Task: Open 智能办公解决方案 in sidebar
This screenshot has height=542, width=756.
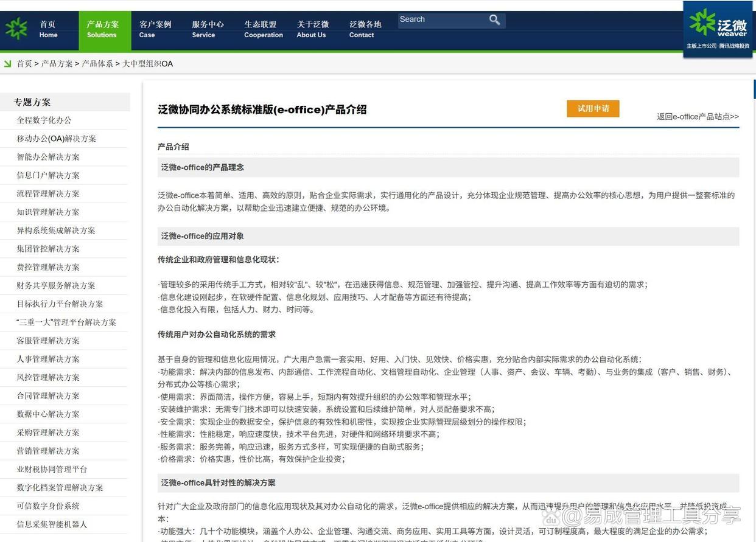Action: pyautogui.click(x=48, y=156)
